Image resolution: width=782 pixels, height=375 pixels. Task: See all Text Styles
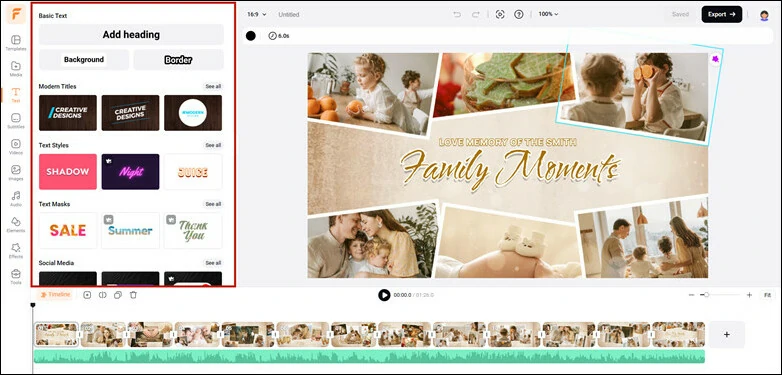coord(213,145)
